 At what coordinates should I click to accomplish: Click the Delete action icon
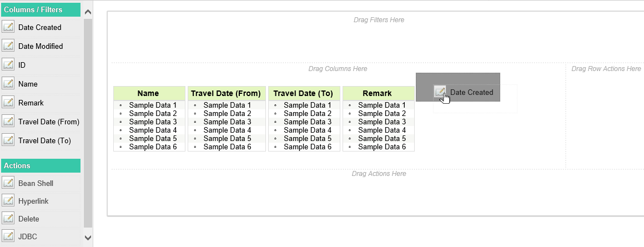8,219
